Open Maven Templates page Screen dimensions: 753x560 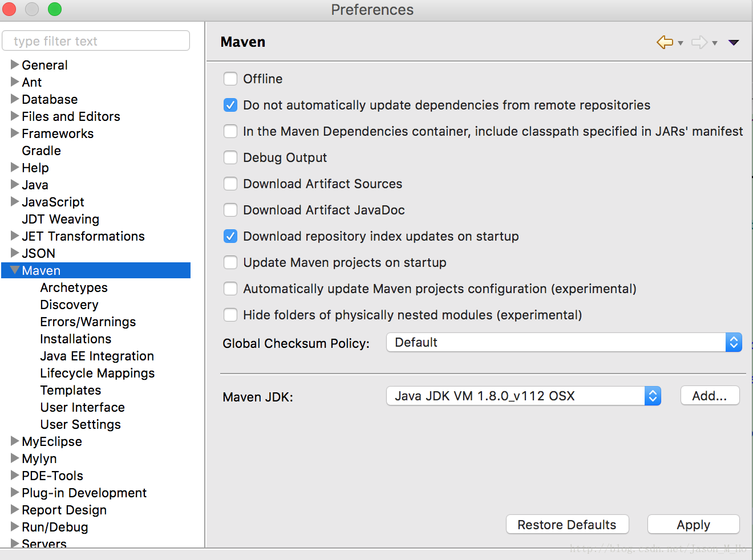70,390
